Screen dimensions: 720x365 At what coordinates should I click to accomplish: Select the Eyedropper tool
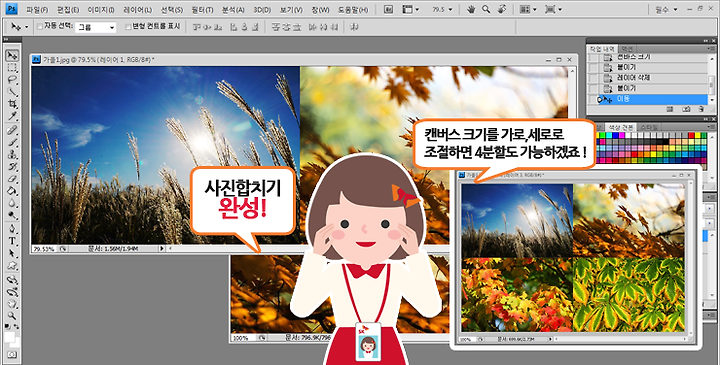12,116
